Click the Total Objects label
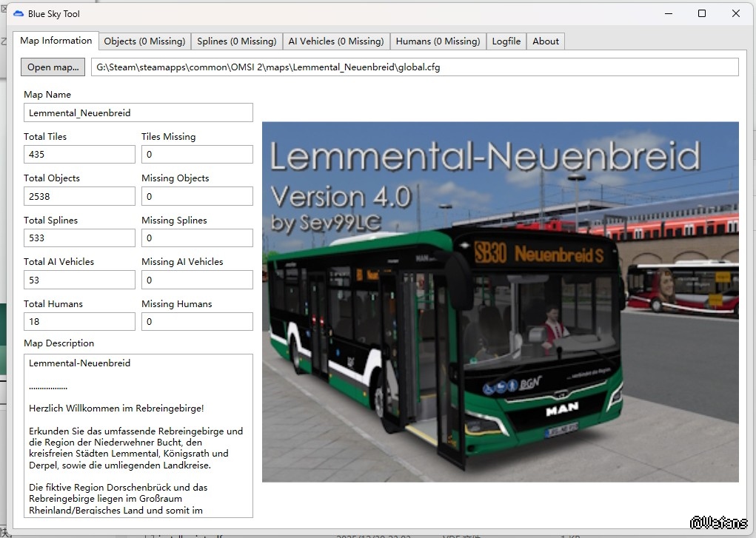Viewport: 756px width, 538px height. pyautogui.click(x=52, y=178)
